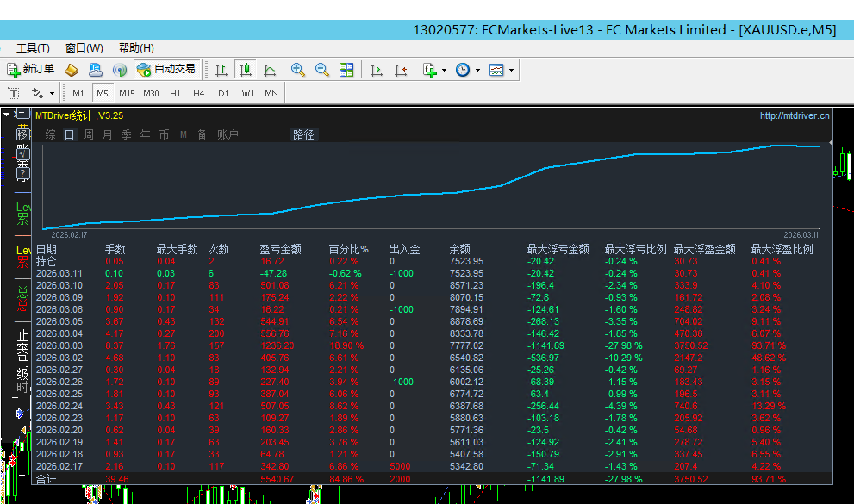Select M15 timeframe
Screen dimensions: 854x504
point(127,94)
